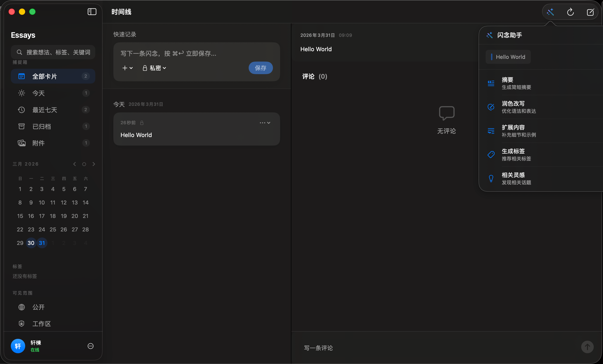This screenshot has height=364, width=603.
Task: Open the 闪念助手 magic wand icon
Action: pyautogui.click(x=550, y=12)
